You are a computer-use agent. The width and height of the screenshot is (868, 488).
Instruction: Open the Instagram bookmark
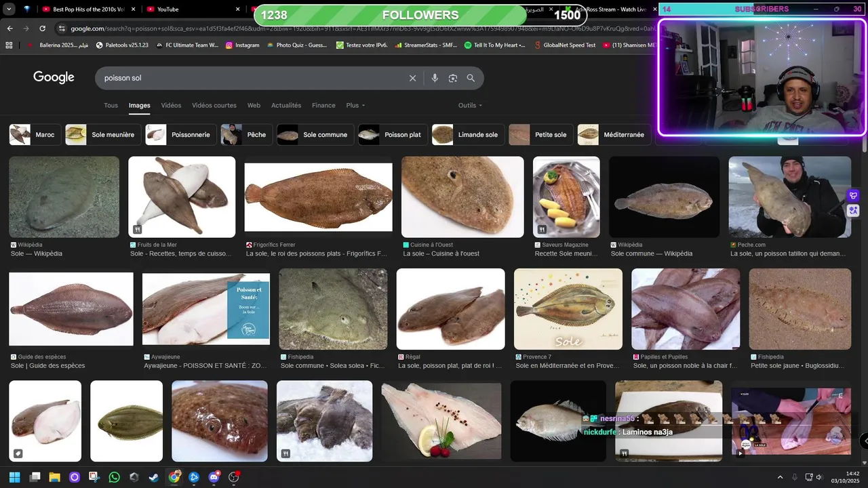pyautogui.click(x=242, y=45)
